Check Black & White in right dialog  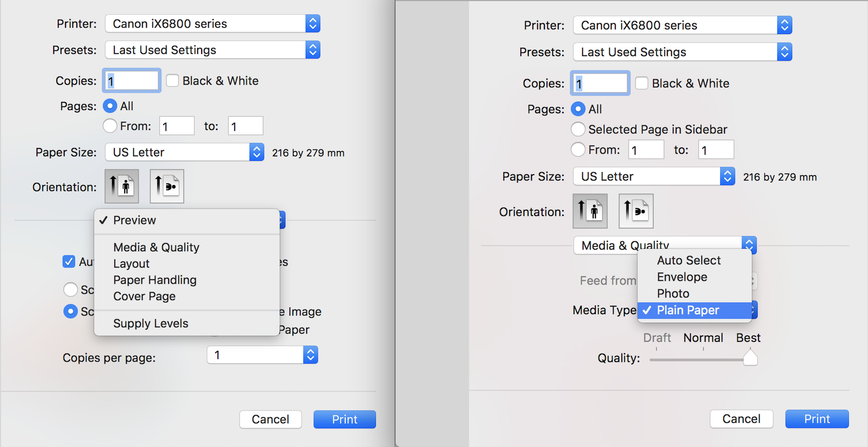click(641, 83)
